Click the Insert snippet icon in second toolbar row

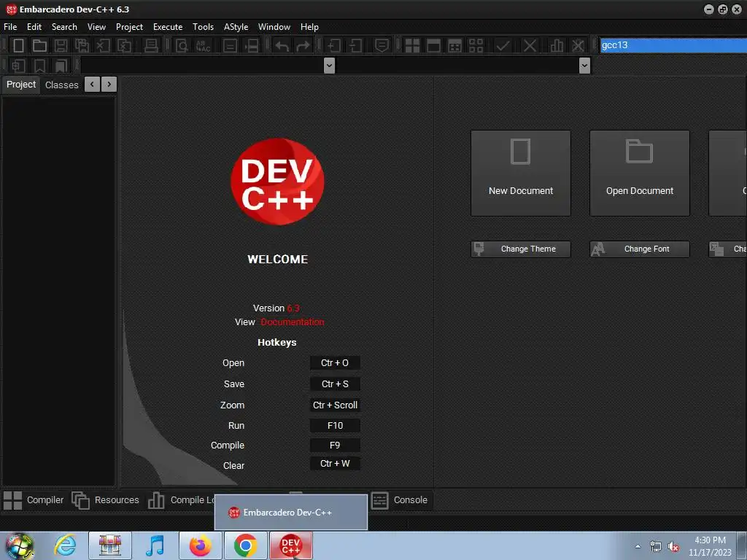click(x=18, y=66)
